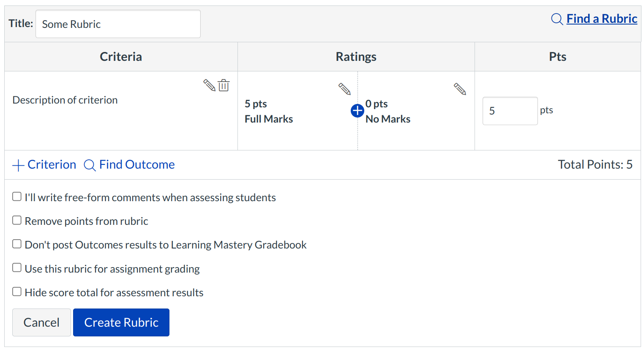644x355 pixels.
Task: Focus the rubric Title input field
Action: tap(118, 24)
